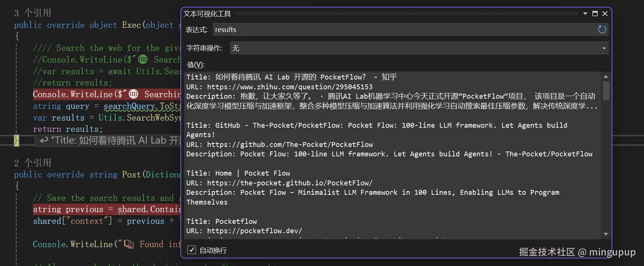The image size is (644, 266).
Task: Toggle the auto word wrap checkbox
Action: 192,250
